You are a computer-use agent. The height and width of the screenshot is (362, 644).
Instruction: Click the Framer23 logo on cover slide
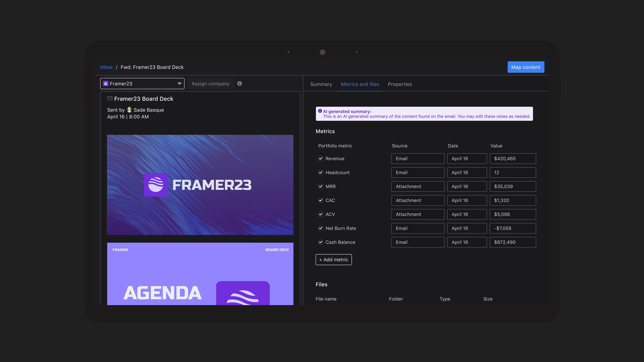pyautogui.click(x=156, y=185)
